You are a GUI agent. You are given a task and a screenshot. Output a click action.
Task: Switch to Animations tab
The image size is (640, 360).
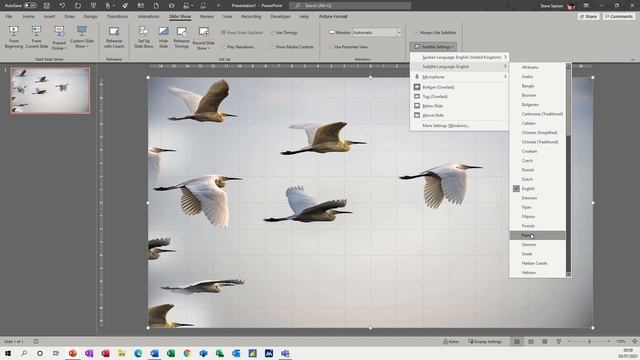148,16
